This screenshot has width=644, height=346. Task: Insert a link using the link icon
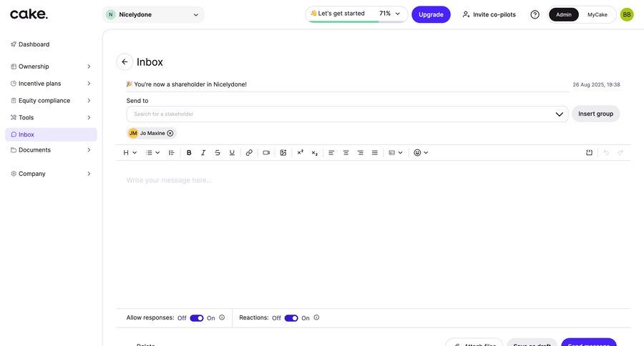(x=249, y=152)
